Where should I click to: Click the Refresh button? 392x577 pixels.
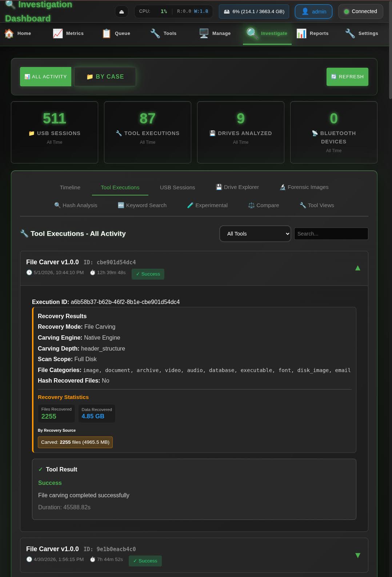click(347, 77)
